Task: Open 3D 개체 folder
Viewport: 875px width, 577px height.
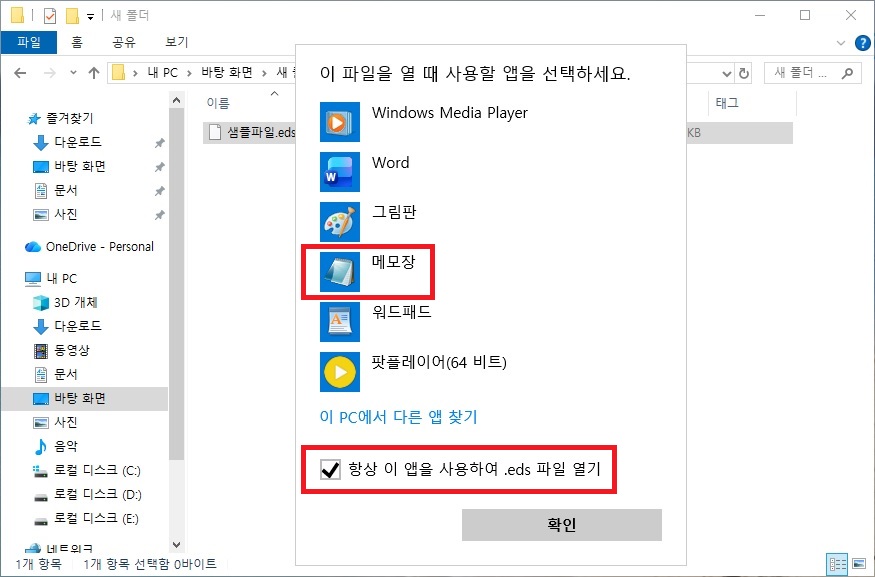Action: pos(75,302)
